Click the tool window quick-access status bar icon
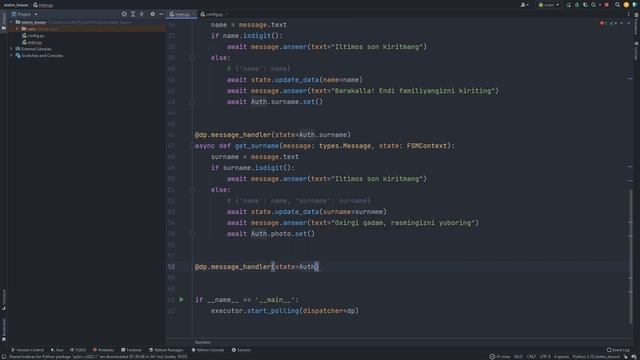This screenshot has height=360, width=640. [x=3, y=357]
